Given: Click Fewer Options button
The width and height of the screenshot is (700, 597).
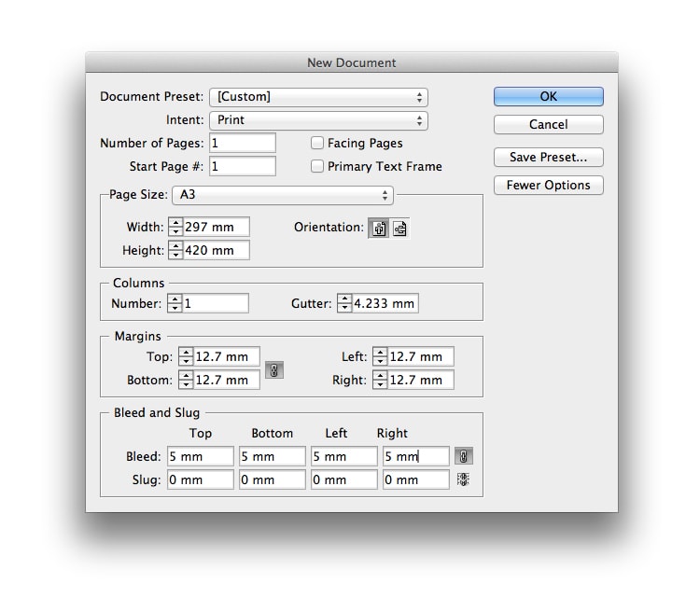Looking at the screenshot, I should [x=548, y=185].
